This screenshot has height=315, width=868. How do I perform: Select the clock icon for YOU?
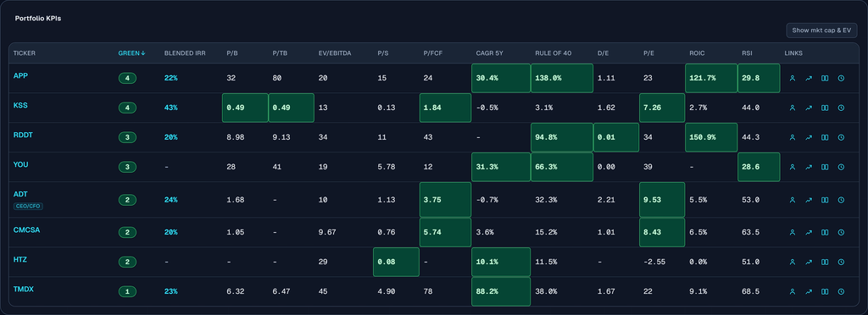coord(841,167)
